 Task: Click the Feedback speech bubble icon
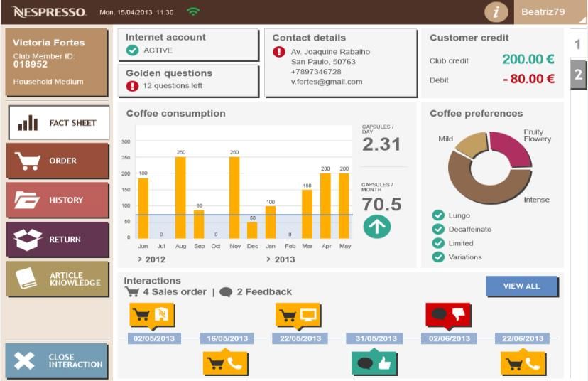pyautogui.click(x=226, y=292)
